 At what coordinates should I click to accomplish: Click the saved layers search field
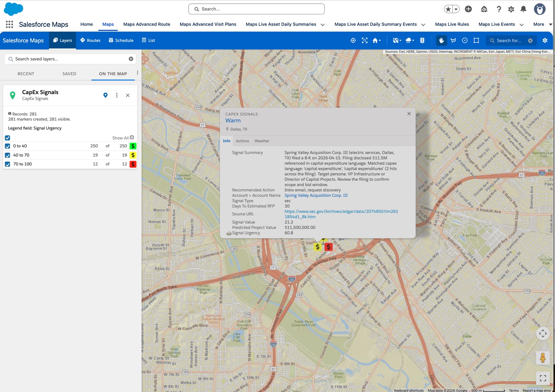click(70, 59)
